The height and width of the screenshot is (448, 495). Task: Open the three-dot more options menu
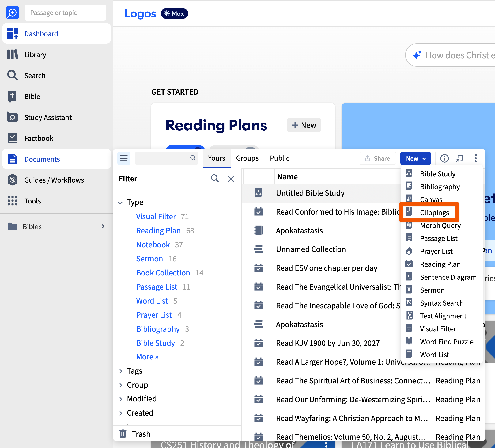coord(476,158)
